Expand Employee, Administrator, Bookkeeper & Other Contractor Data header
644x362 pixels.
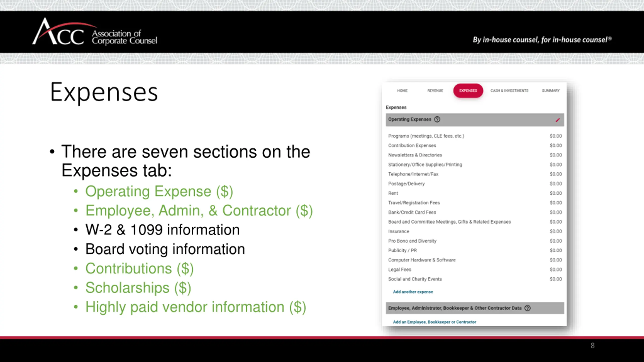pos(455,308)
